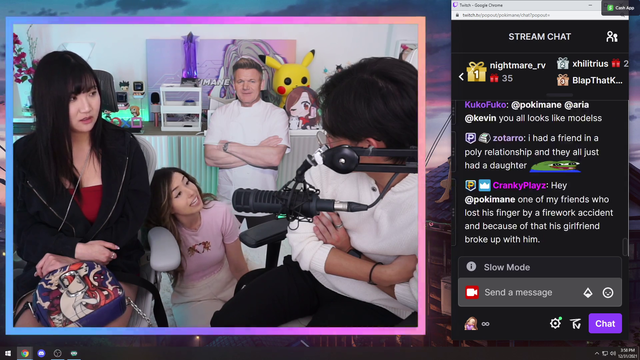This screenshot has height=360, width=640.
Task: Click the volume tray icon
Action: coord(613,353)
